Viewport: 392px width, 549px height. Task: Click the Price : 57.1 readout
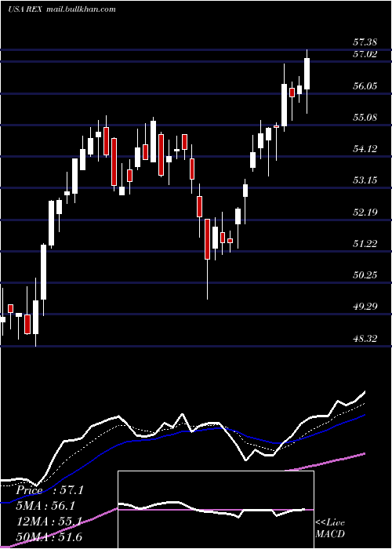[49, 490]
